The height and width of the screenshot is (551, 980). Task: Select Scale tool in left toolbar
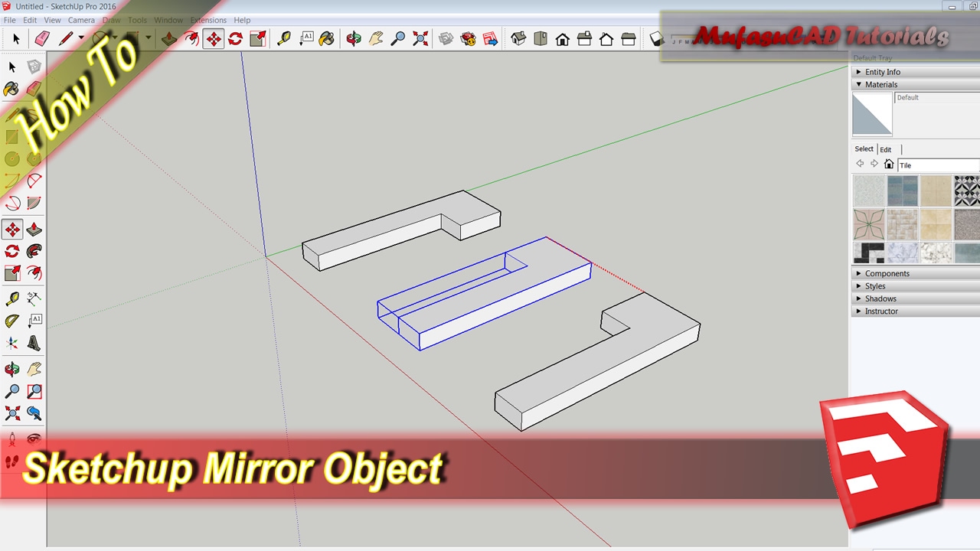click(12, 273)
